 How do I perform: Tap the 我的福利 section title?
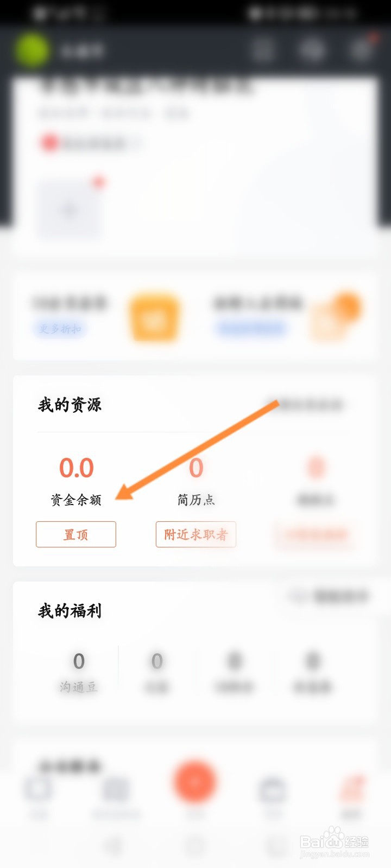[70, 611]
